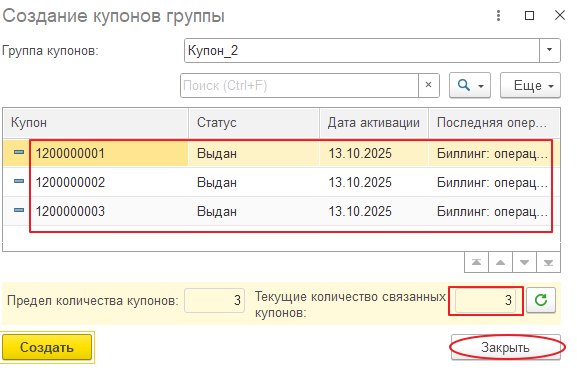This screenshot has width=577, height=372.
Task: Click the row icon of coupon 1200000003
Action: click(19, 210)
